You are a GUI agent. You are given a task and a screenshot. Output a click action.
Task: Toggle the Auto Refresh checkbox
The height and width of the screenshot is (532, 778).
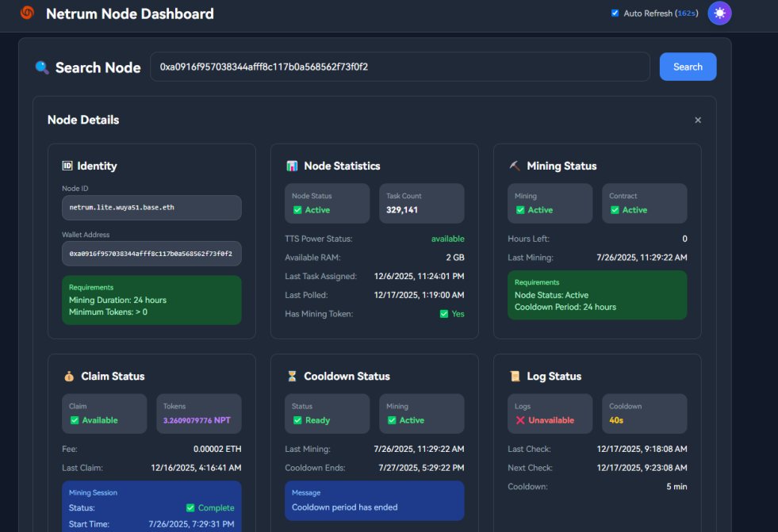[x=614, y=13]
